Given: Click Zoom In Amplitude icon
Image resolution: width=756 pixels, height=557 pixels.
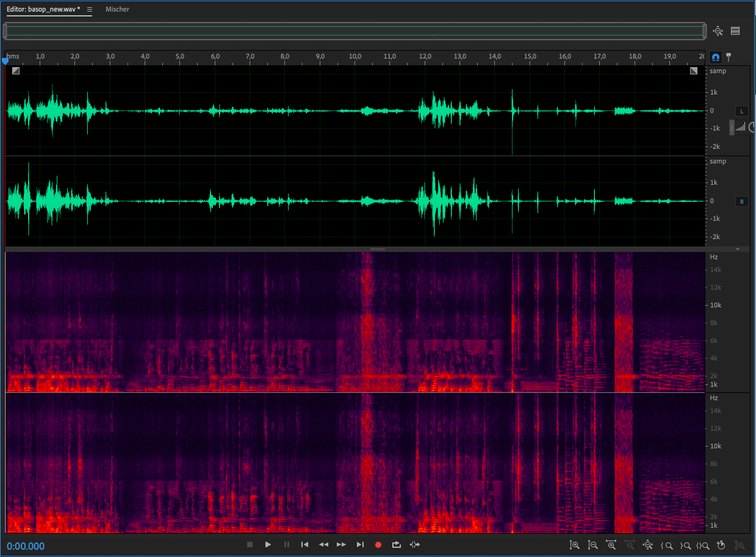Looking at the screenshot, I should 574,545.
